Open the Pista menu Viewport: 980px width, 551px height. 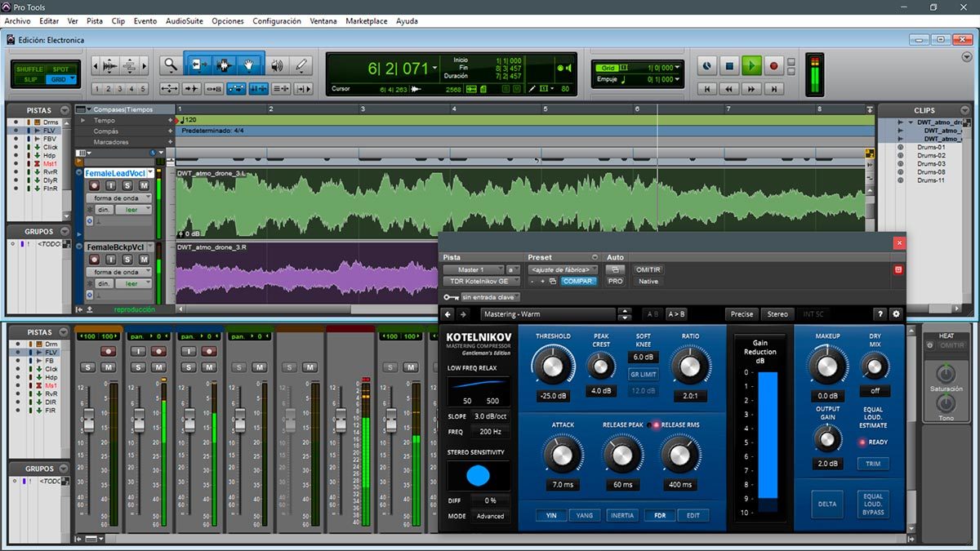tap(95, 20)
